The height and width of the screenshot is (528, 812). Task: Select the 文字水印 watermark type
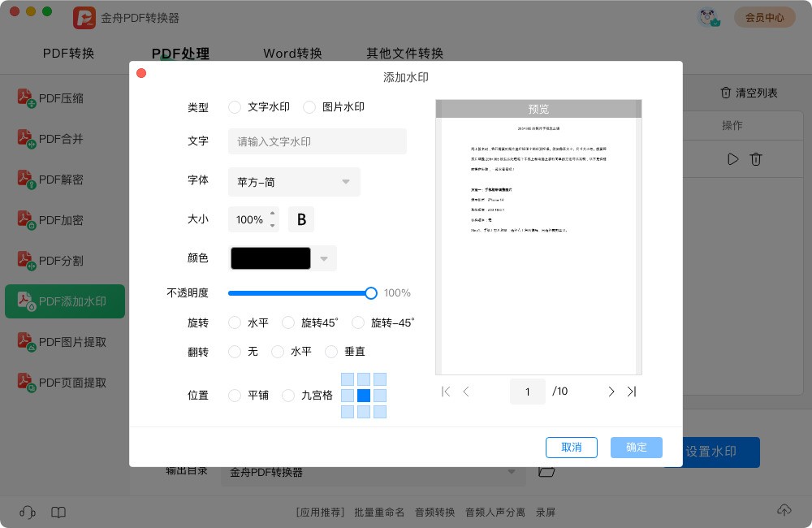(x=235, y=106)
